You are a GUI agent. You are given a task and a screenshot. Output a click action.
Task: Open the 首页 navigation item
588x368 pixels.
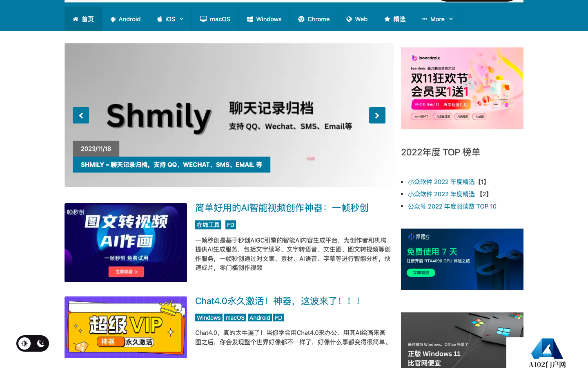pyautogui.click(x=83, y=19)
